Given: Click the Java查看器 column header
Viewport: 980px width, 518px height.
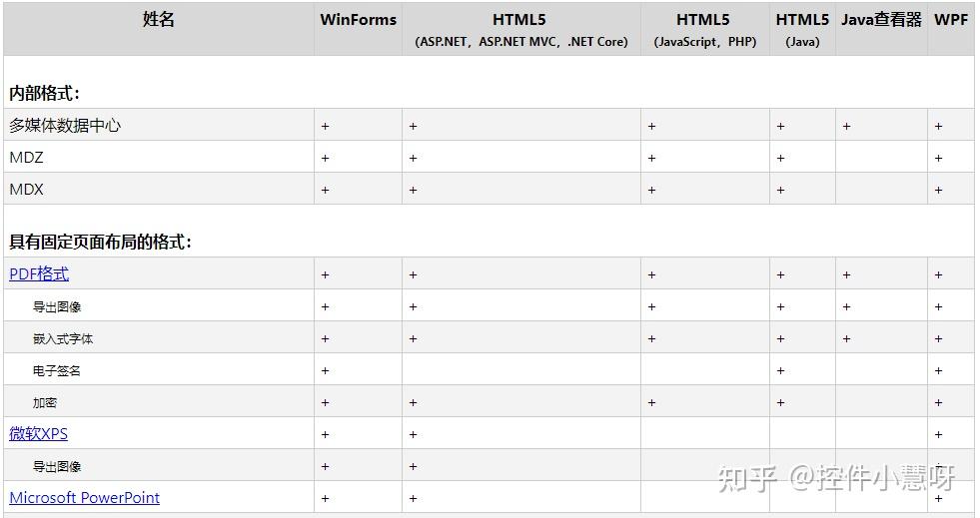Looking at the screenshot, I should coord(881,20).
